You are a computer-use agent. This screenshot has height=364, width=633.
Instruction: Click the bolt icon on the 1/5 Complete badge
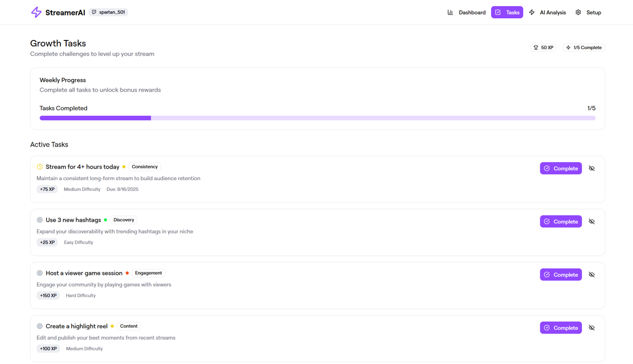click(x=568, y=48)
